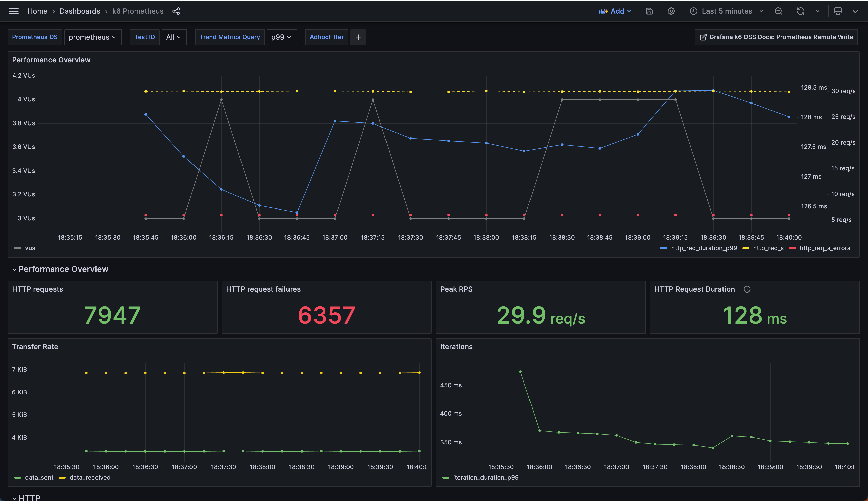
Task: Save the dashboard using the disk icon
Action: pyautogui.click(x=649, y=11)
